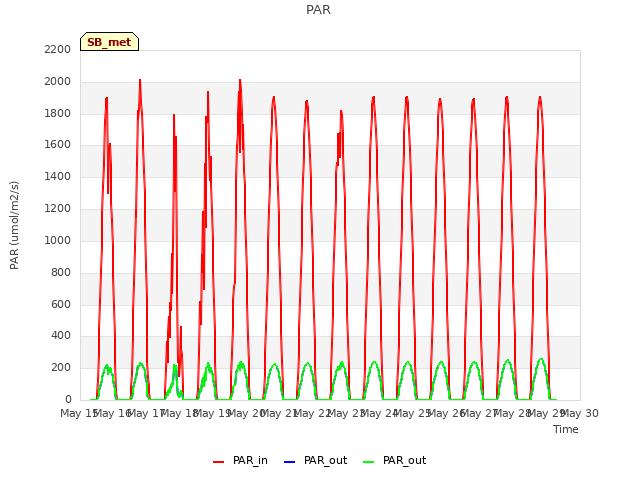Viewport: 640px width, 480px height.
Task: Click the 600 y-axis label
Action: 61,304
